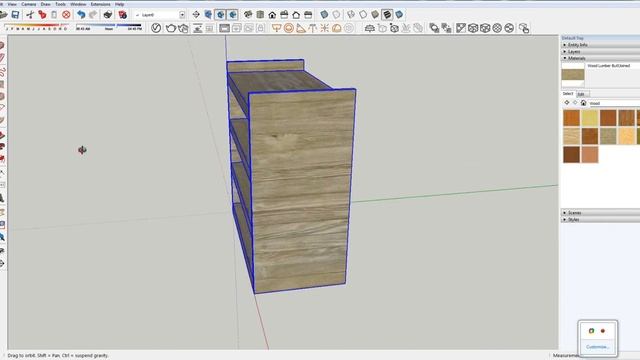Click the material name field

[613, 65]
